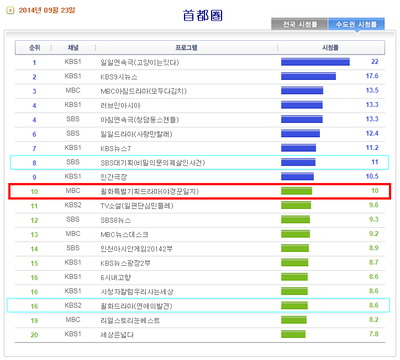Click rank number 20 in the table
The height and width of the screenshot is (360, 400).
pyautogui.click(x=34, y=335)
